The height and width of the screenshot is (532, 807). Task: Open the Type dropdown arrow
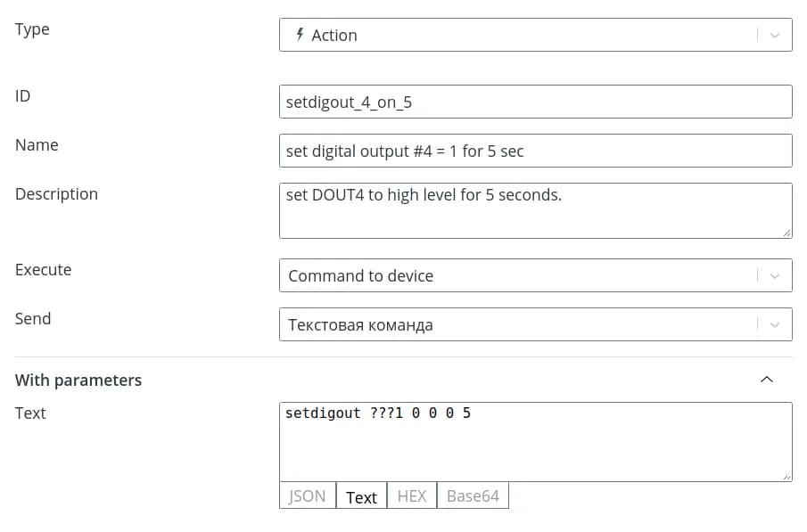click(774, 36)
